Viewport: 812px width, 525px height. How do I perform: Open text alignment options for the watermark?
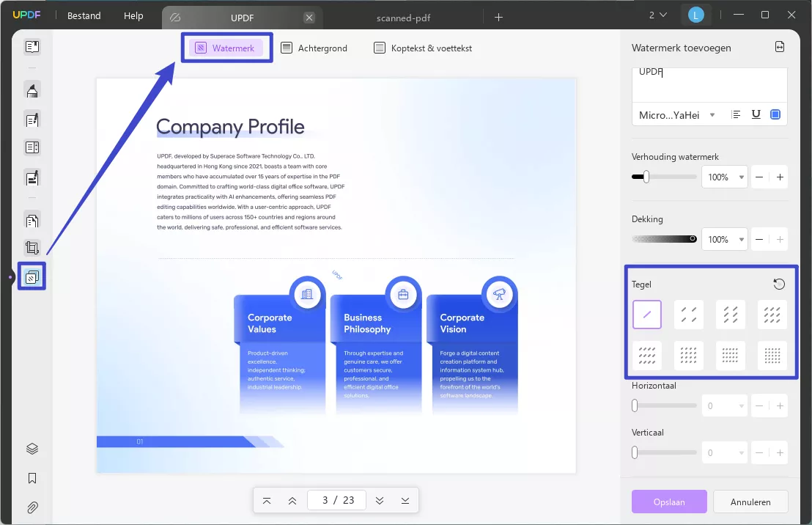coord(736,114)
